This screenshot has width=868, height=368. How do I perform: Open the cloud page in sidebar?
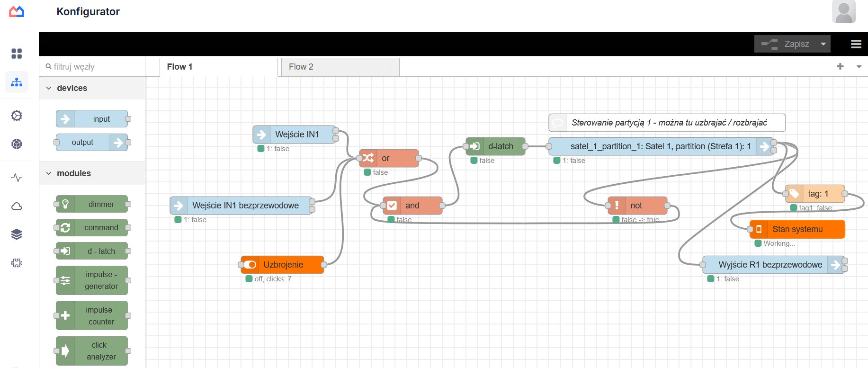point(17,206)
